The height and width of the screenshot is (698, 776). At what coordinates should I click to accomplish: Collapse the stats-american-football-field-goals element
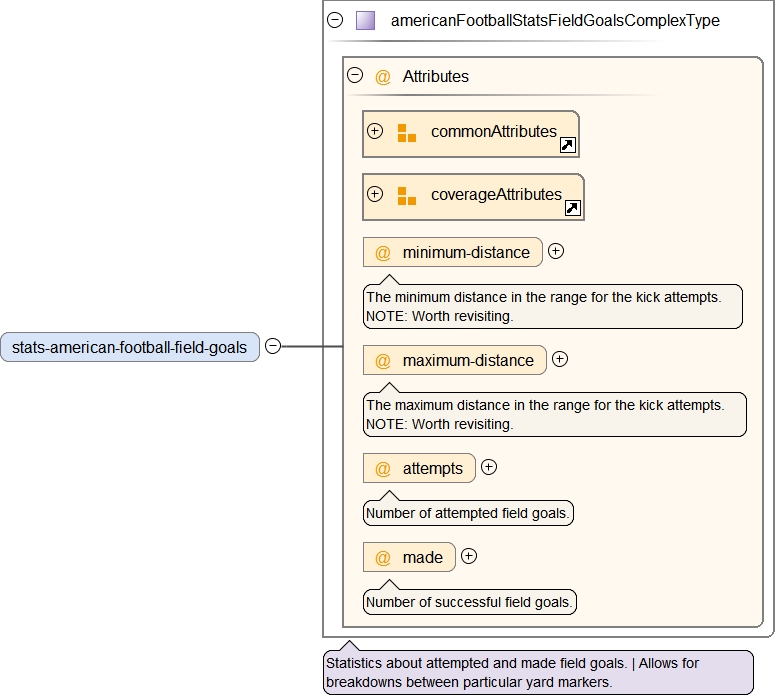point(273,346)
